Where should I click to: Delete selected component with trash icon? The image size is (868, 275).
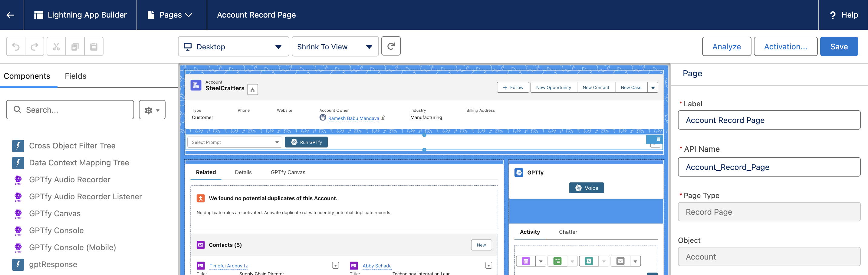[658, 139]
